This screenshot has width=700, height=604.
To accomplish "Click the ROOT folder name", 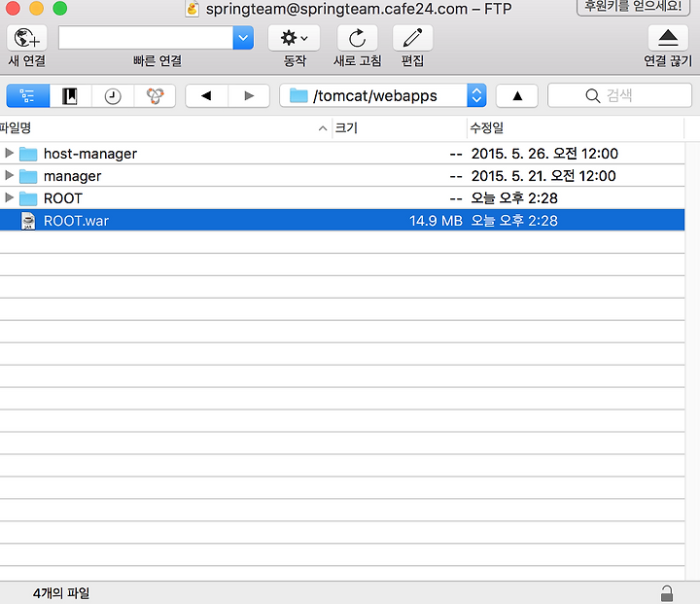I will click(x=63, y=198).
